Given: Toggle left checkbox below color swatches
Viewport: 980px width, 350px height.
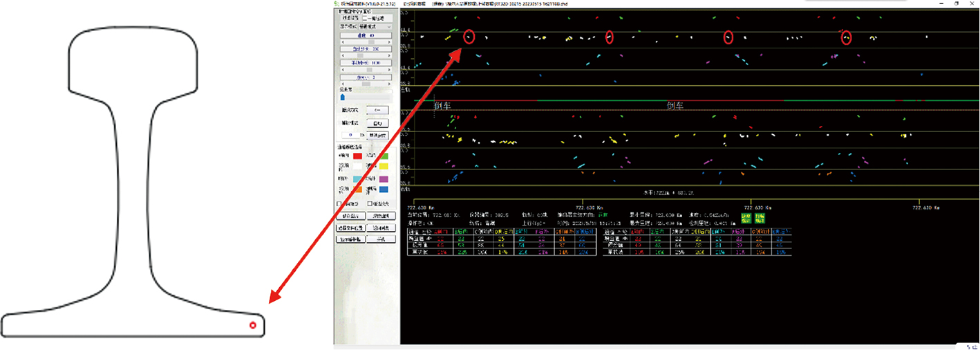Looking at the screenshot, I should [x=339, y=203].
